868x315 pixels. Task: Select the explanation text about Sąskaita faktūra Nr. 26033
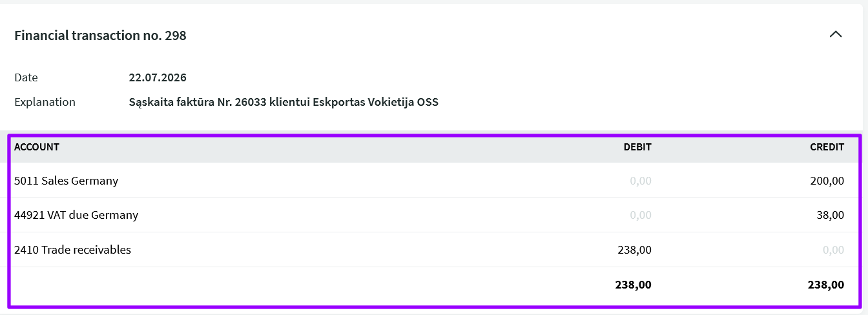(x=284, y=102)
